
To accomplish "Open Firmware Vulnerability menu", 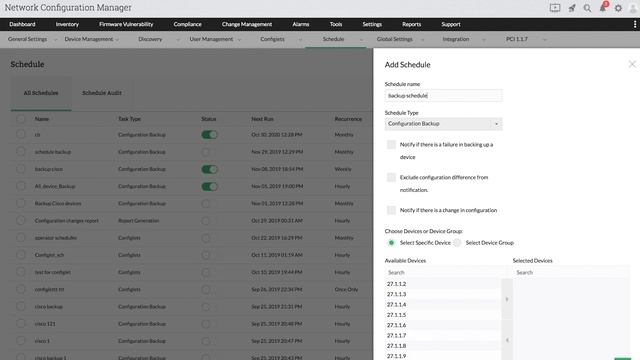I will pyautogui.click(x=126, y=24).
